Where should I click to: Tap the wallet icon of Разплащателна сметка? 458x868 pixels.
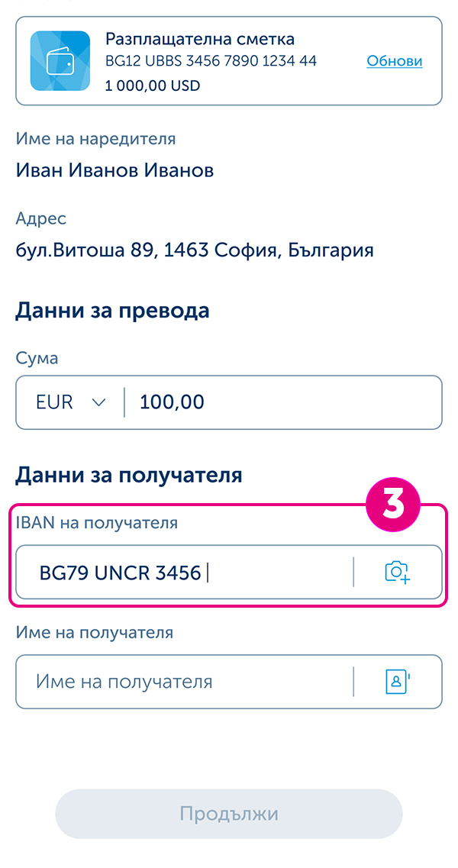tap(60, 60)
